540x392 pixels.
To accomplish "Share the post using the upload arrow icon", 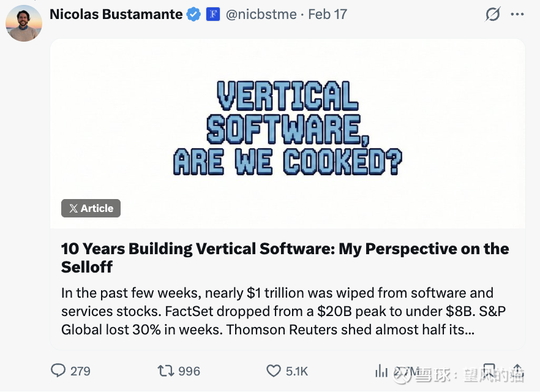I will (x=517, y=370).
